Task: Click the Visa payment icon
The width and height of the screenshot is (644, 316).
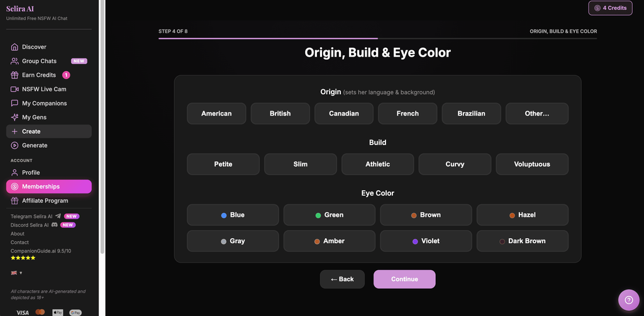Action: click(x=23, y=313)
